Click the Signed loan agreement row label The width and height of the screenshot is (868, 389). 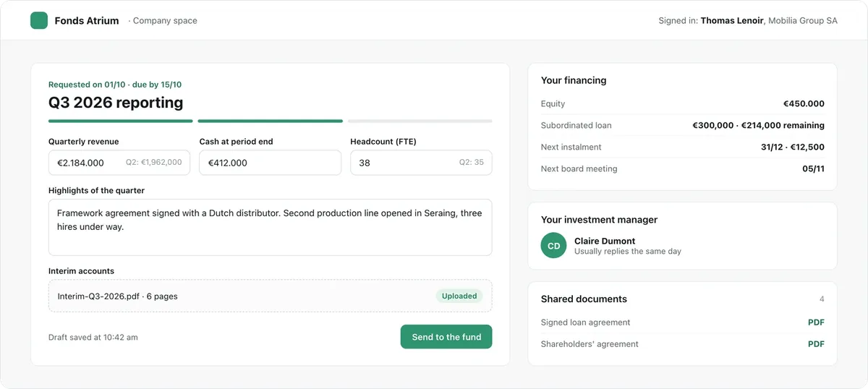tap(585, 322)
